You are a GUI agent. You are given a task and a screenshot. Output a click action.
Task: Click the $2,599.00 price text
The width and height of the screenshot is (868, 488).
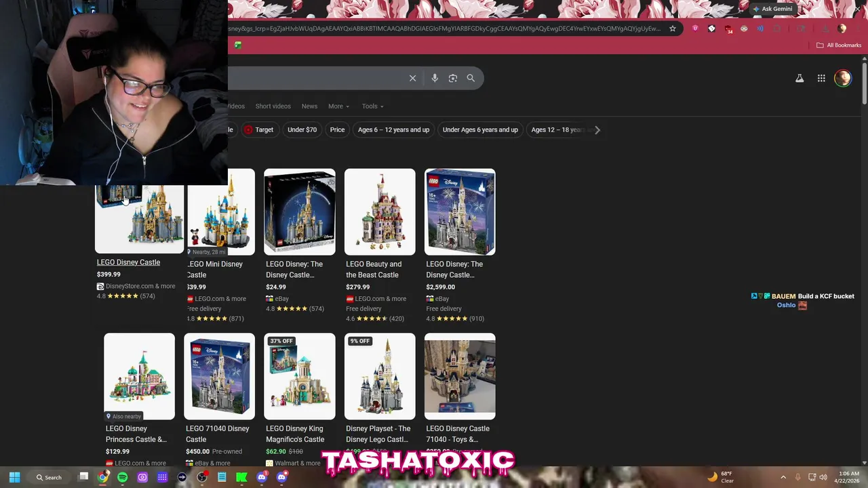440,287
